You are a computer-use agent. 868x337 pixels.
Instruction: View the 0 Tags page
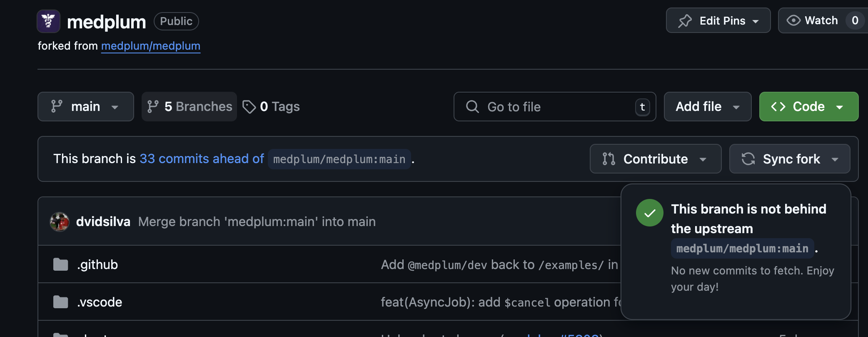click(271, 107)
